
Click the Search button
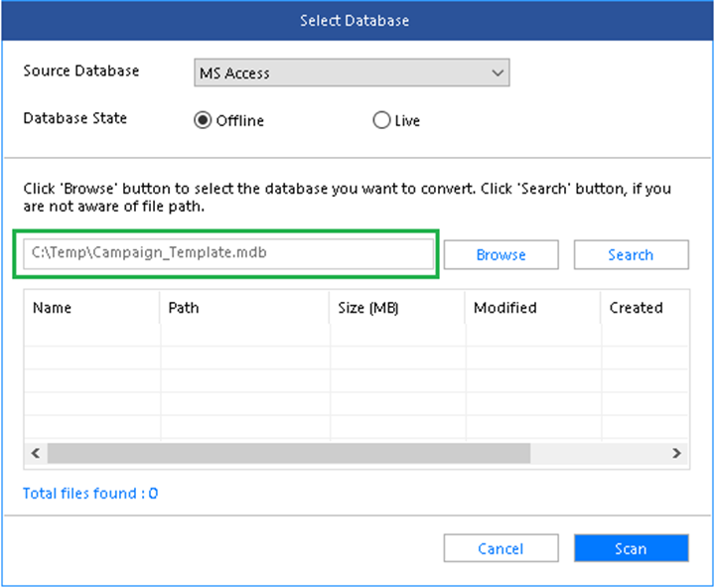pos(632,254)
